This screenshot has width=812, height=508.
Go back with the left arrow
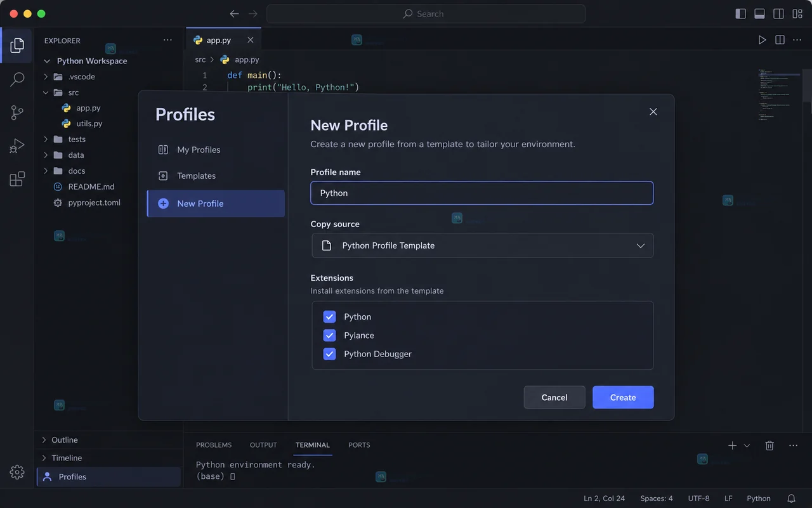pyautogui.click(x=235, y=14)
